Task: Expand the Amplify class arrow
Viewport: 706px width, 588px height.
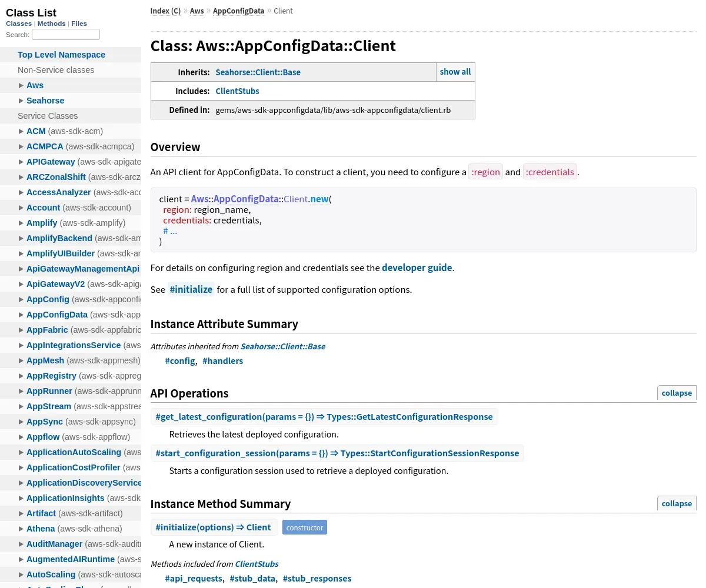Action: [21, 223]
